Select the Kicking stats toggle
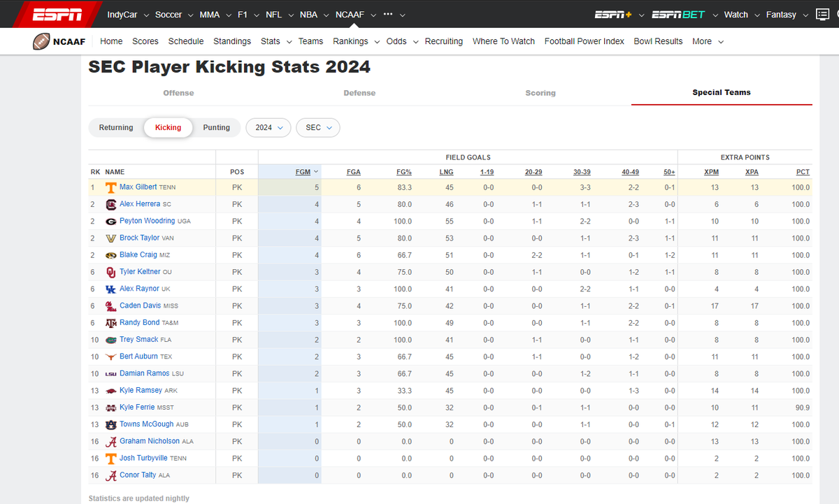 [x=168, y=127]
